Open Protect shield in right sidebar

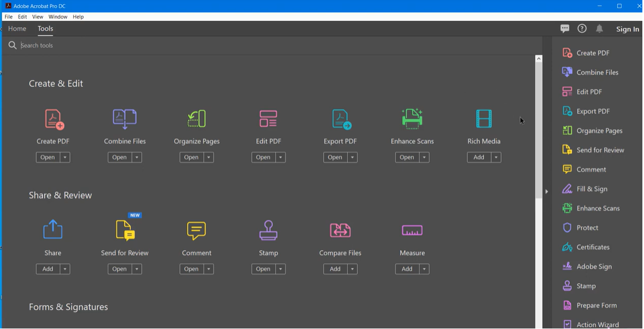pyautogui.click(x=580, y=227)
